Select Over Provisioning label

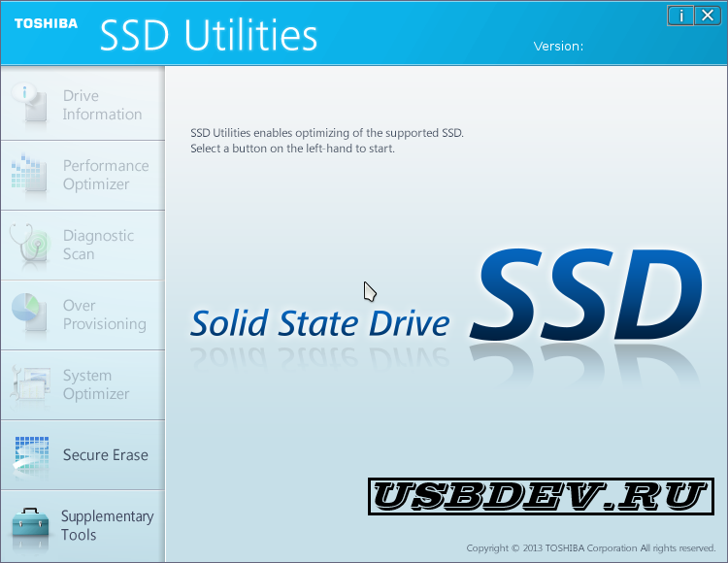(105, 315)
